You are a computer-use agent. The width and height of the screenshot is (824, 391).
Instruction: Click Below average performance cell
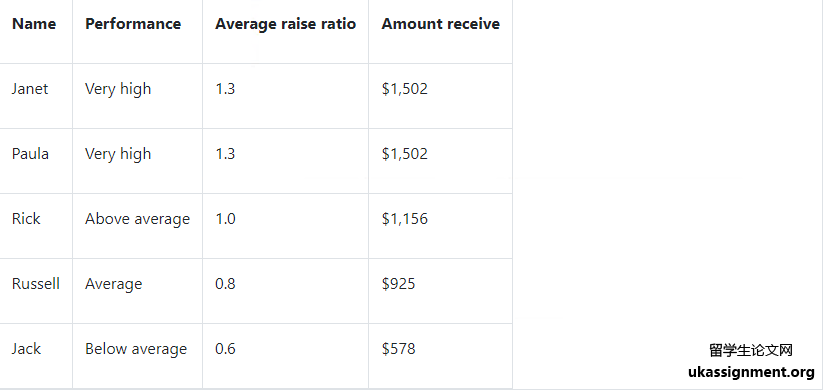[x=136, y=349]
